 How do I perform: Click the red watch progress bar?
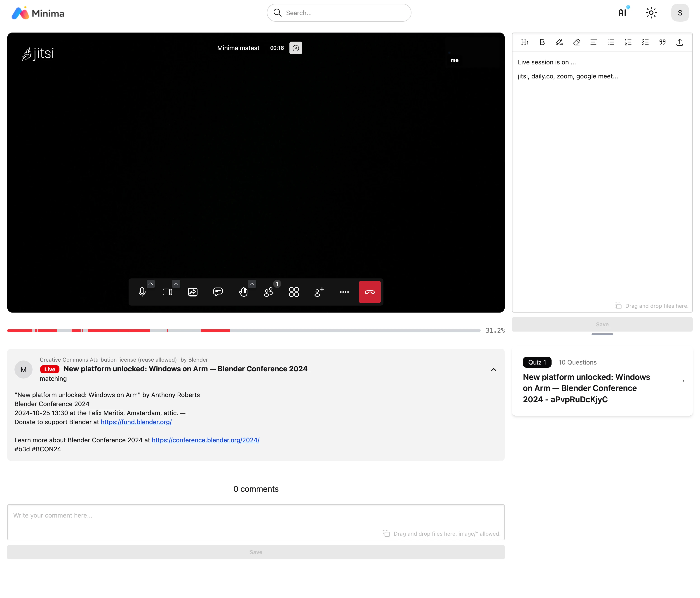coord(101,330)
